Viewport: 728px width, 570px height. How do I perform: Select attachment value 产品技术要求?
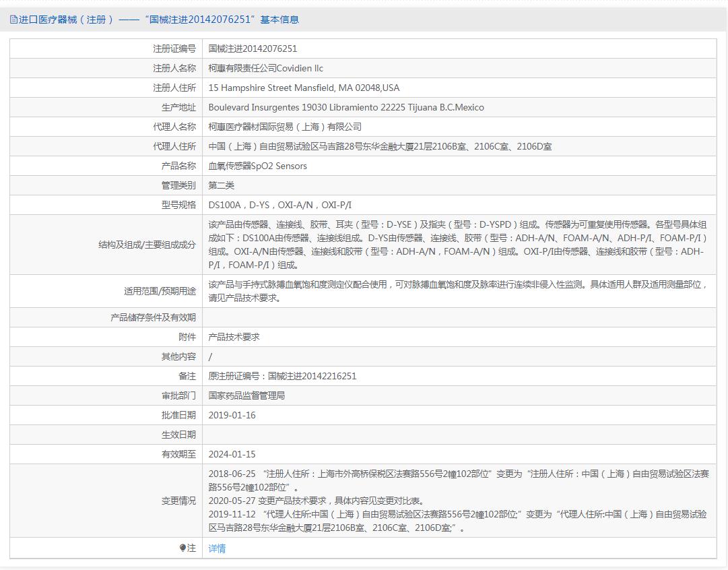[234, 337]
